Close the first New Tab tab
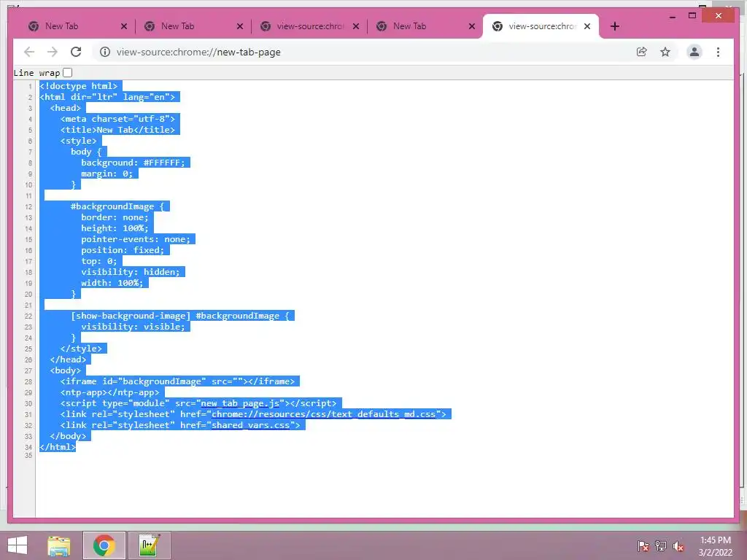The image size is (747, 560). point(124,26)
